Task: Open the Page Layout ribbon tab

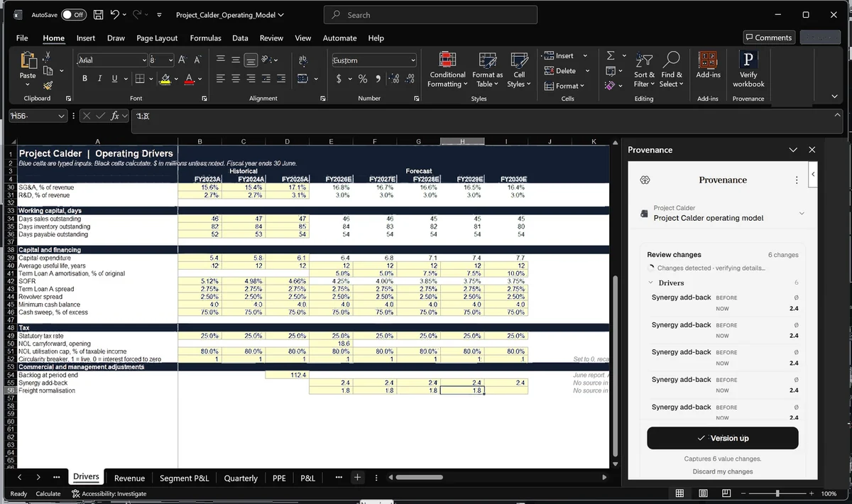Action: 157,38
